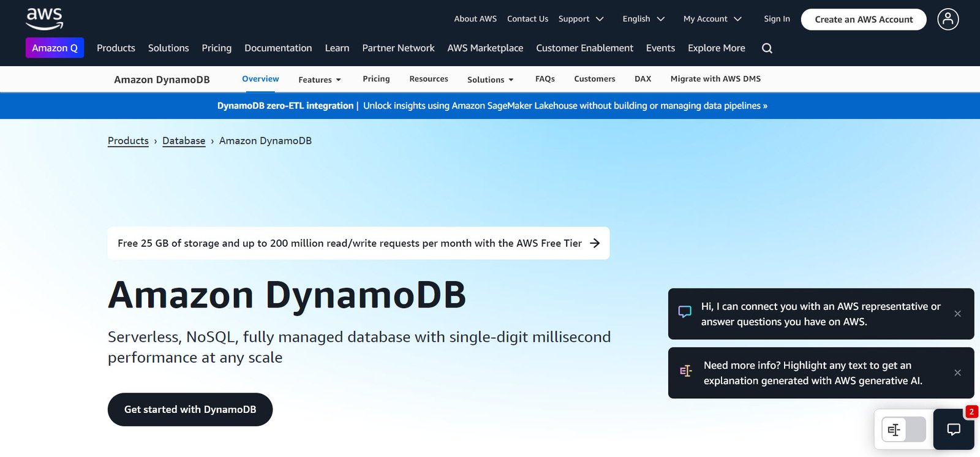Screen dimensions: 980x457
Task: Click the Sign In link
Action: click(x=777, y=19)
